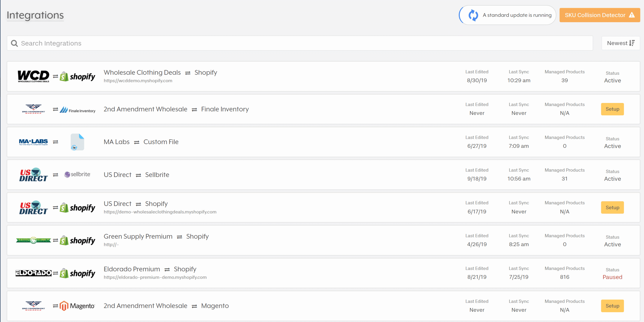Screen dimensions: 644x322
Task: Open the eldorado-premium-demo.myshopify.com link
Action: [x=155, y=277]
